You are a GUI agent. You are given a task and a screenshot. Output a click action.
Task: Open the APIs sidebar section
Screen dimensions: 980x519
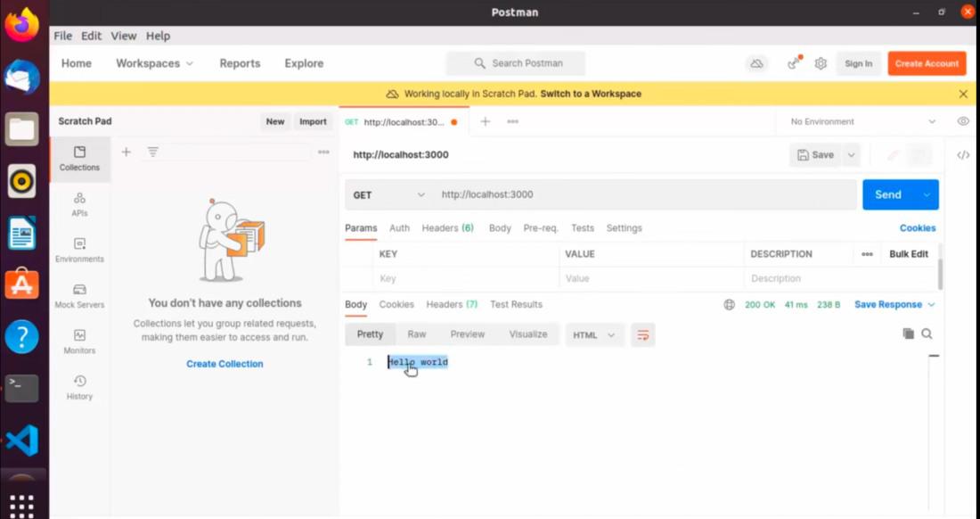tap(79, 204)
